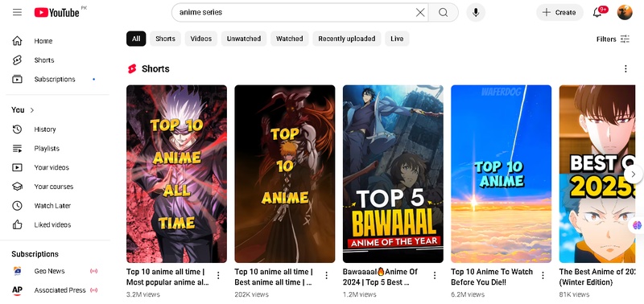Image resolution: width=644 pixels, height=304 pixels.
Task: Click the Playlists icon
Action: [17, 149]
